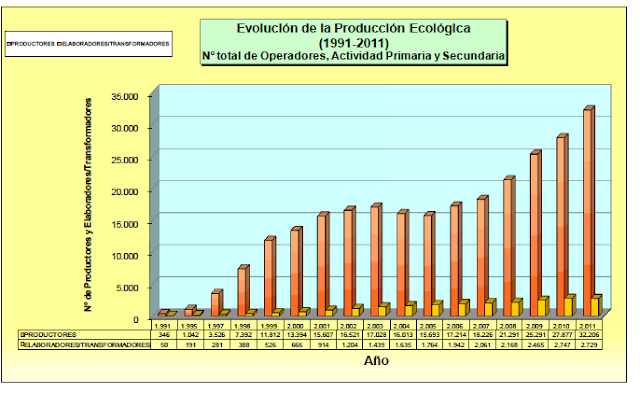Click the '1.942' Elaboradores cell
The width and height of the screenshot is (640, 393).
(456, 345)
